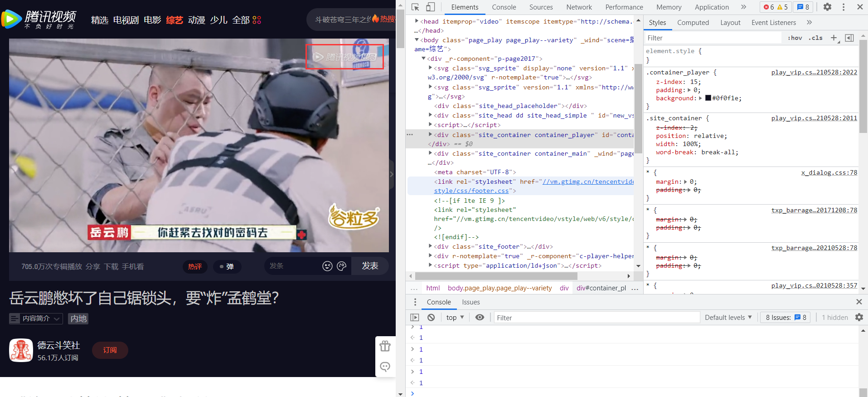Click the #0f0f1e background color swatch

pos(708,98)
